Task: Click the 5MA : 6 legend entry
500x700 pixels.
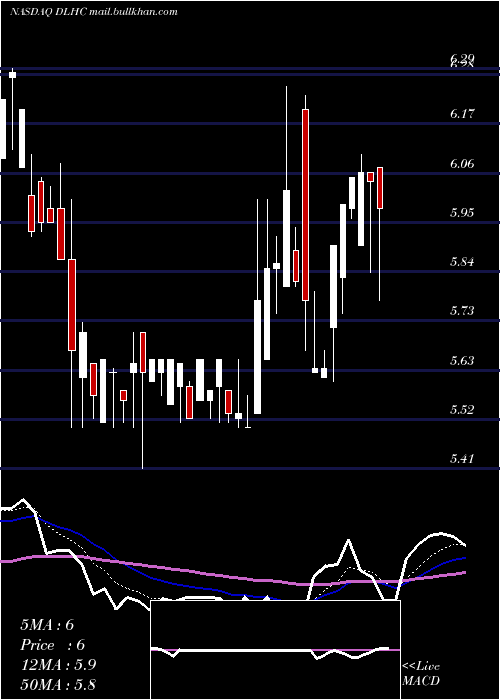Action: 47,625
